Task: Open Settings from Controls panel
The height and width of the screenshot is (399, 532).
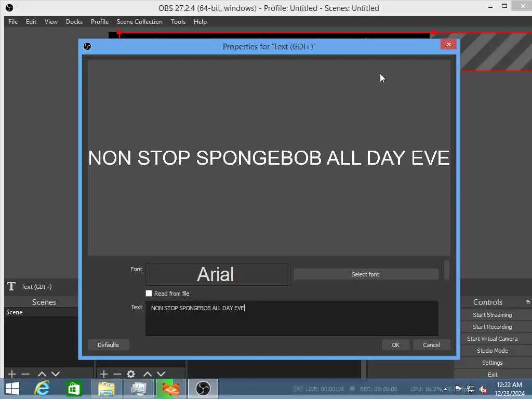Action: coord(493,363)
